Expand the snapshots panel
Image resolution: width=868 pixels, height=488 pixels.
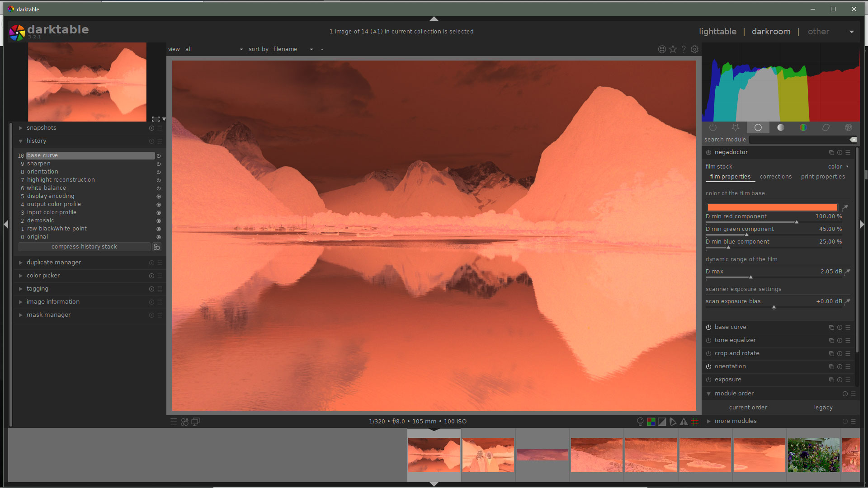point(42,128)
